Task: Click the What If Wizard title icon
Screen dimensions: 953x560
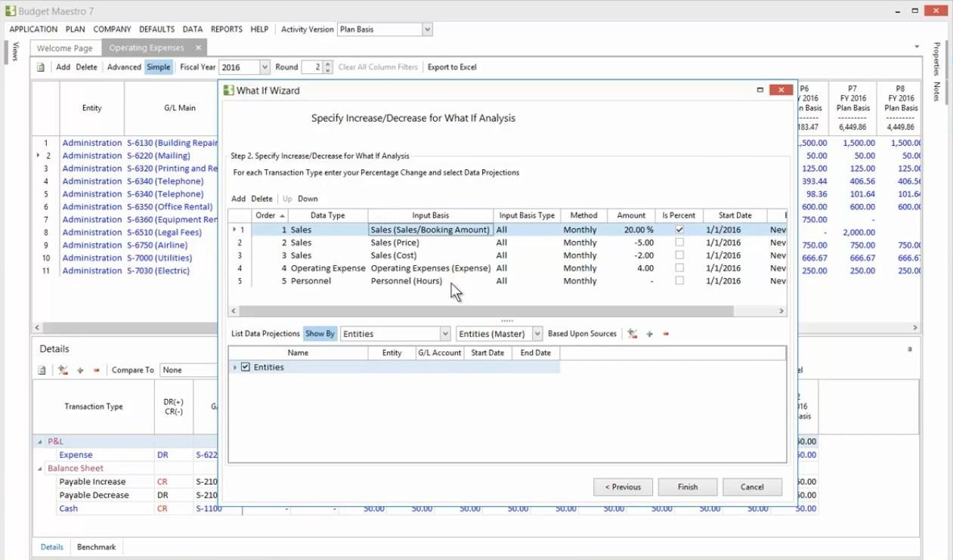Action: click(x=229, y=90)
